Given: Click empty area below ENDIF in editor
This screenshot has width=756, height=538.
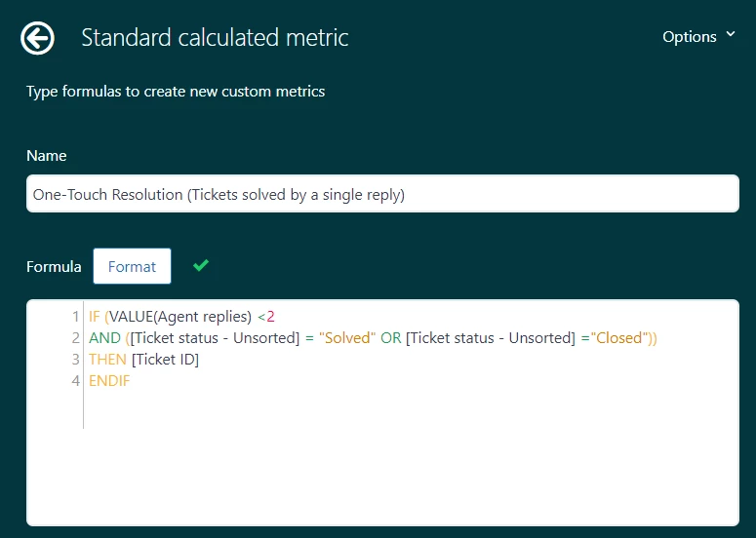Looking at the screenshot, I should click(390, 458).
